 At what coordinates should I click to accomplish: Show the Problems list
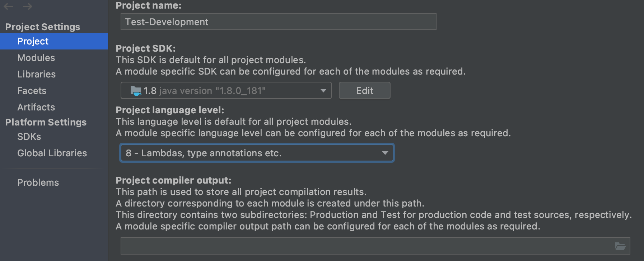pos(38,182)
